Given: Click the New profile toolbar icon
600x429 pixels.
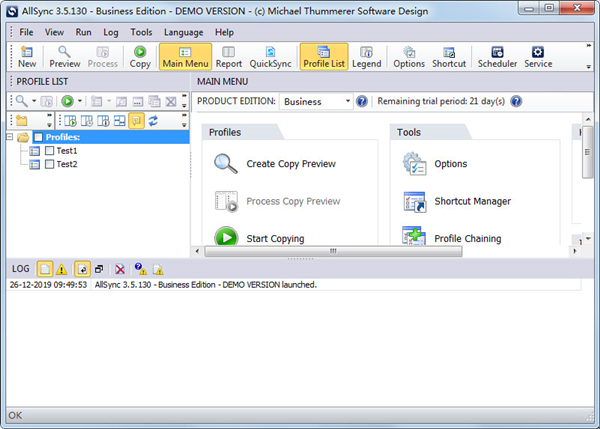Looking at the screenshot, I should 27,56.
